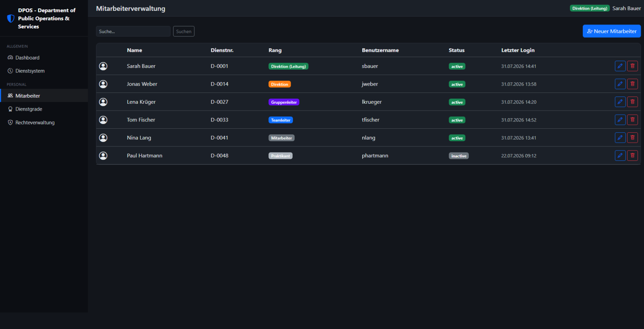Click the name Jonas Weber in the table

click(142, 84)
